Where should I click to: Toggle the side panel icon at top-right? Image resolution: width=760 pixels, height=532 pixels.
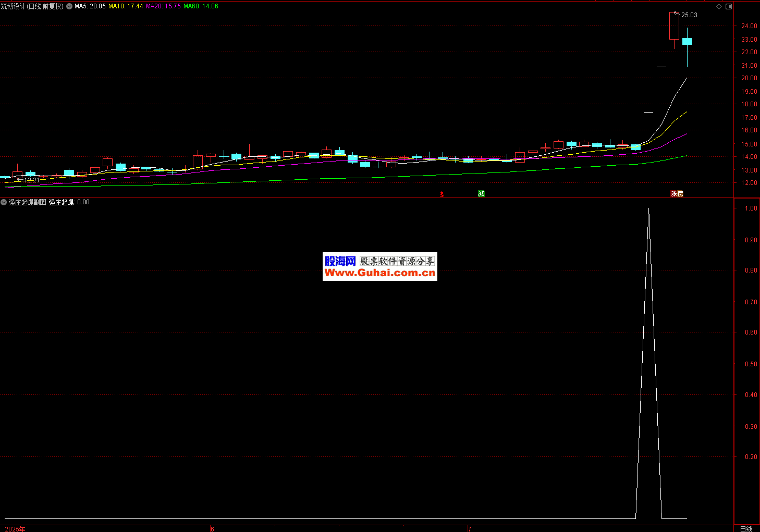(x=729, y=6)
